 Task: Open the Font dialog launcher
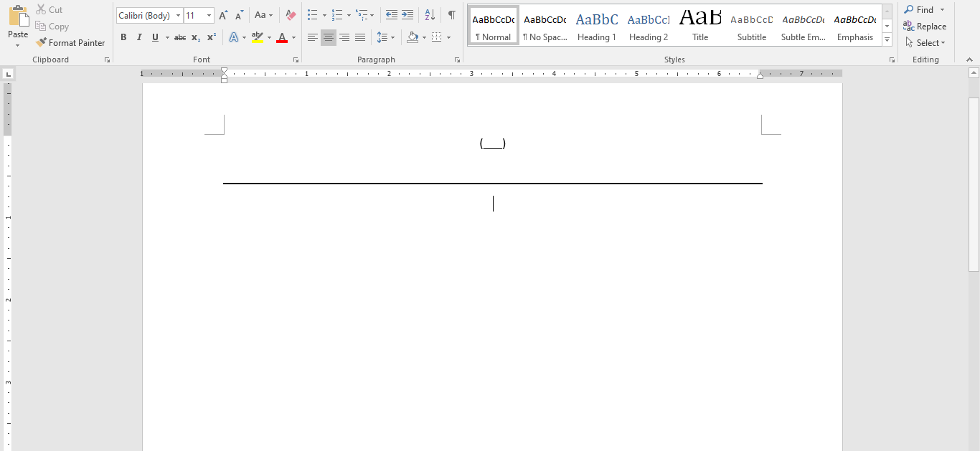click(x=296, y=60)
